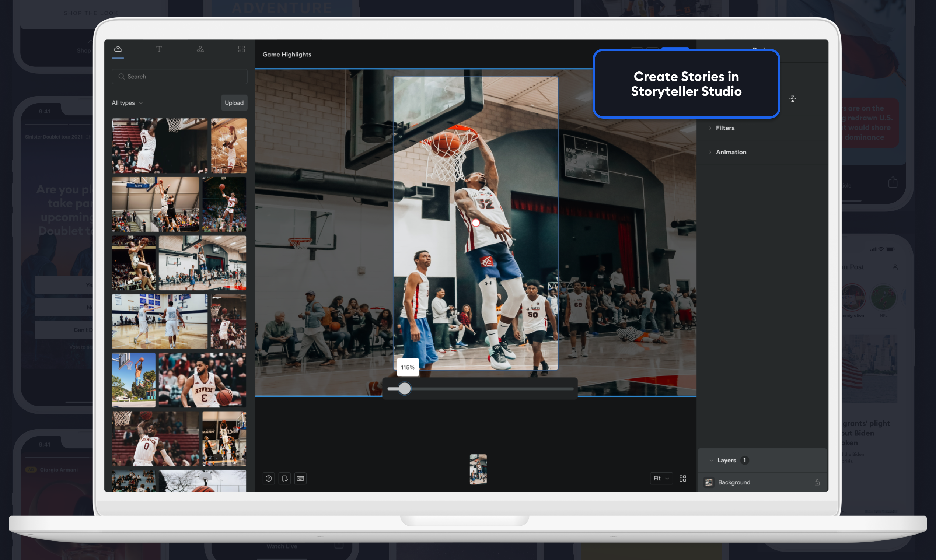Open the templates grid panel icon
Viewport: 936px width, 560px height.
[x=241, y=49]
